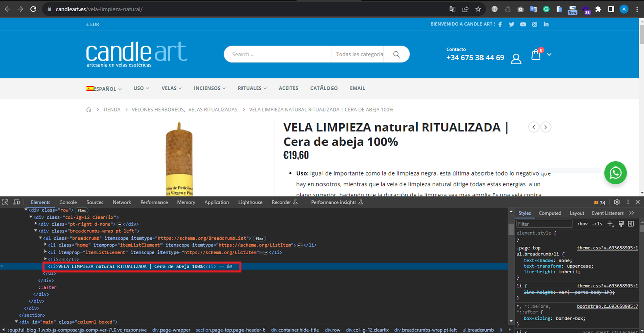Open the Layout tab in the sidebar
This screenshot has height=333, width=644.
[x=577, y=213]
